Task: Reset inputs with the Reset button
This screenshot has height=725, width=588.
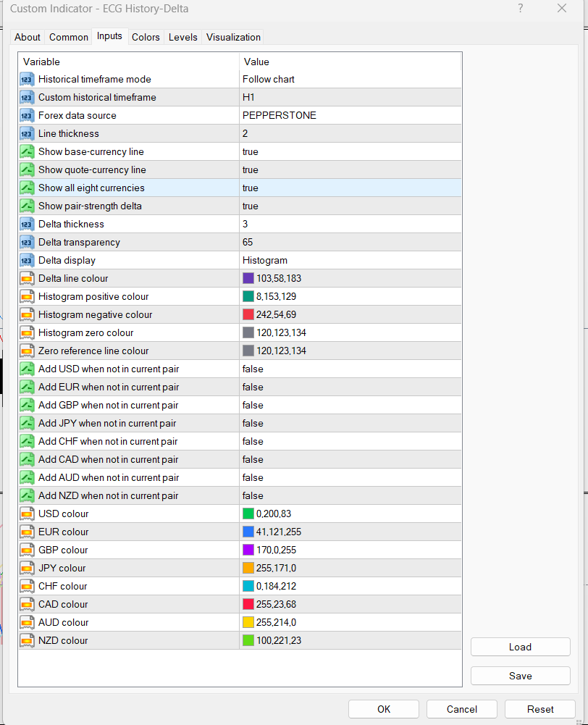Action: click(x=540, y=709)
